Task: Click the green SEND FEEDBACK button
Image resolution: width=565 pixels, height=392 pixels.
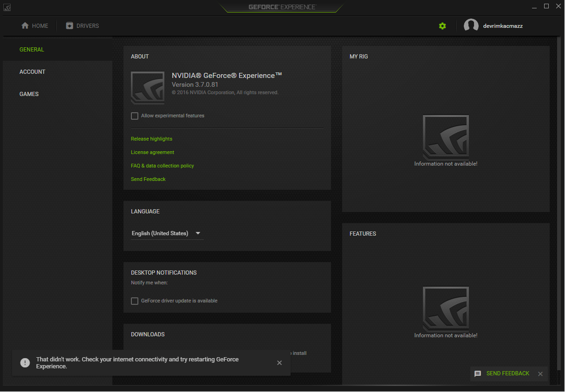Action: 508,373
